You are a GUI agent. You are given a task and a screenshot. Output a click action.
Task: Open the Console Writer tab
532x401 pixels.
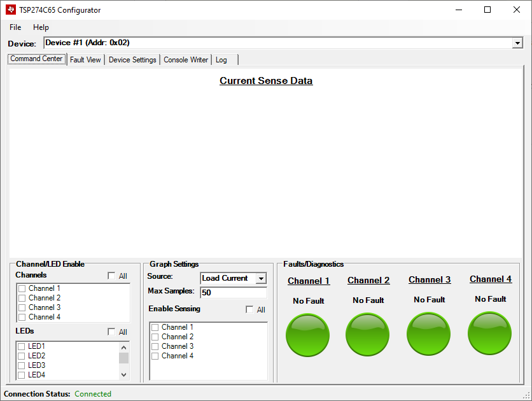click(x=186, y=60)
